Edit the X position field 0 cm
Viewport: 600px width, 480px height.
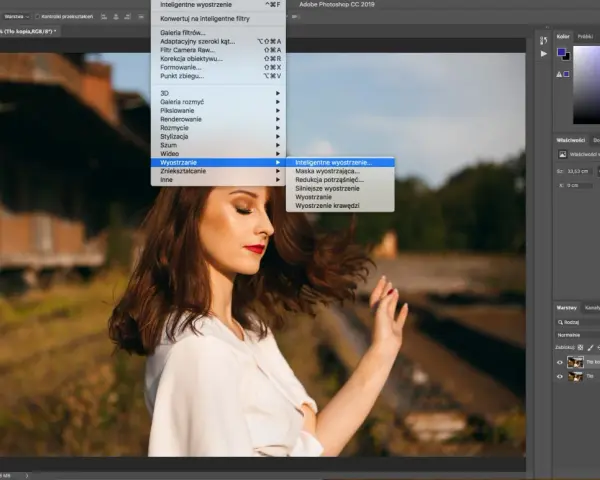[579, 185]
